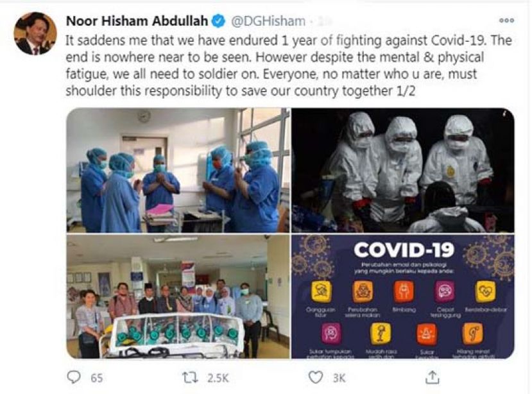Open the photo of praying healthcare workers
Viewport: 532px width, 394px height.
coord(178,170)
